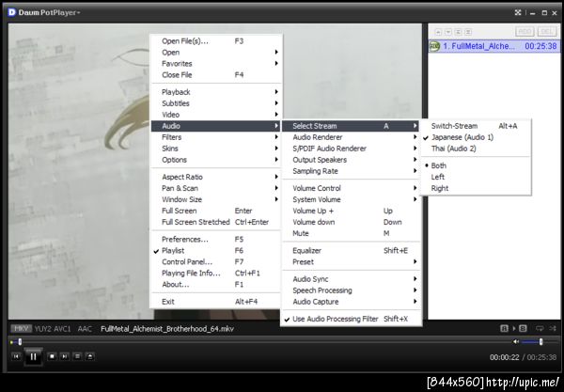Click Volume Up + menu item
The image size is (564, 392).
point(351,211)
